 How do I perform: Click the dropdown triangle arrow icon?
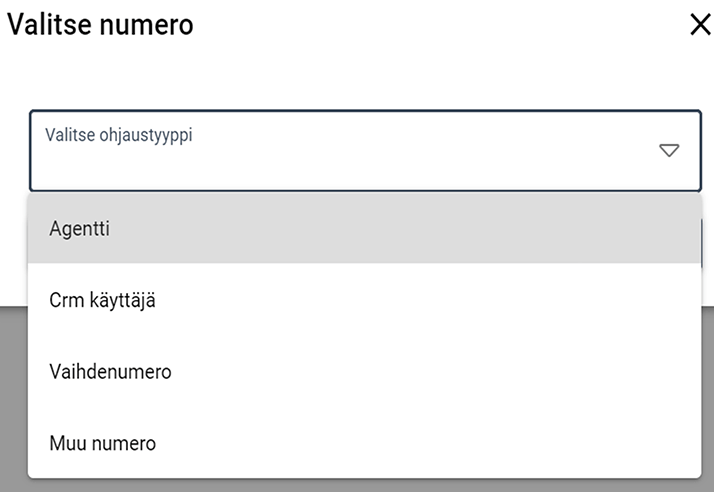click(x=669, y=151)
